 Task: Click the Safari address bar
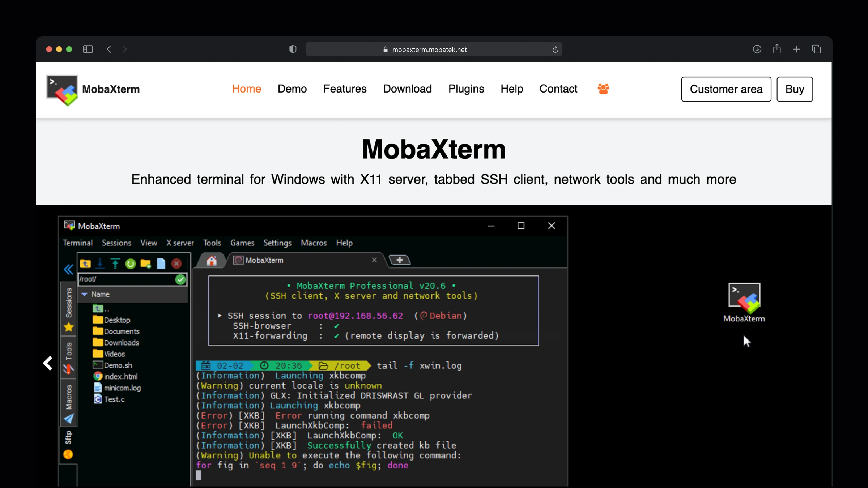point(434,50)
